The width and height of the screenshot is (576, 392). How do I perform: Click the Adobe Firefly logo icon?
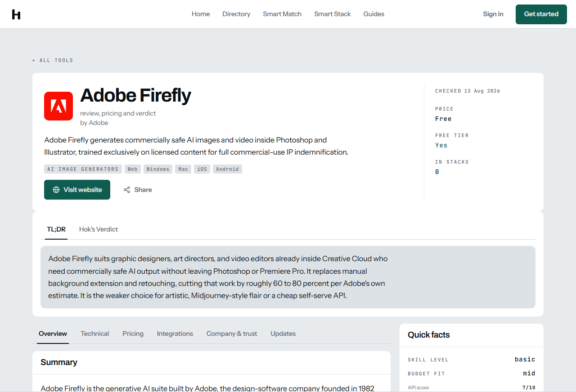[x=58, y=106]
